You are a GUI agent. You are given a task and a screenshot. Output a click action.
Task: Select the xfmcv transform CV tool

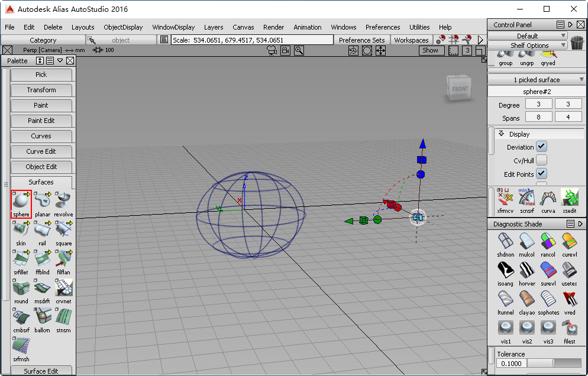505,200
